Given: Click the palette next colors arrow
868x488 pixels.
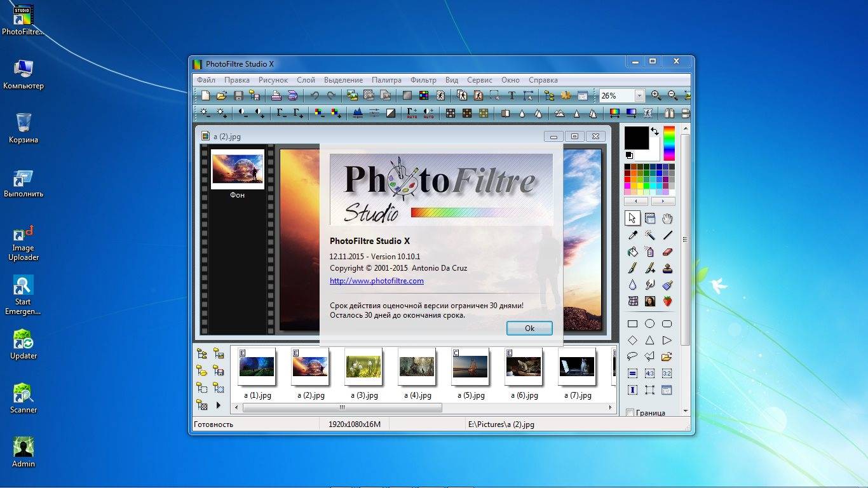Looking at the screenshot, I should (x=663, y=201).
